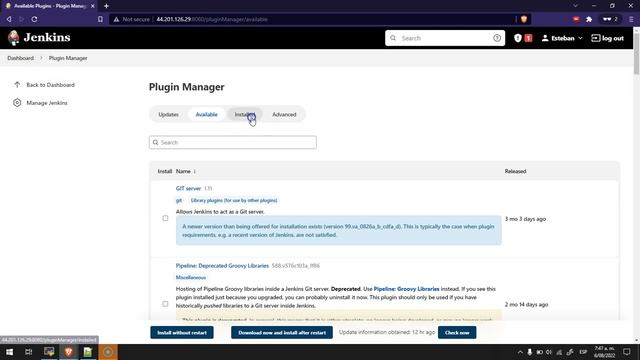Click the ESP language indicator
The width and height of the screenshot is (640, 360).
pos(583,352)
